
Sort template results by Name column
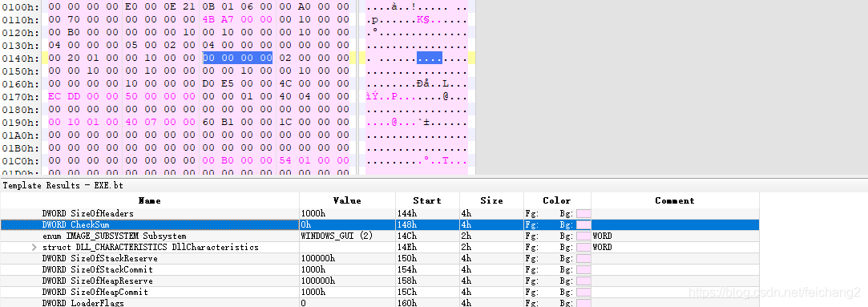click(x=149, y=201)
